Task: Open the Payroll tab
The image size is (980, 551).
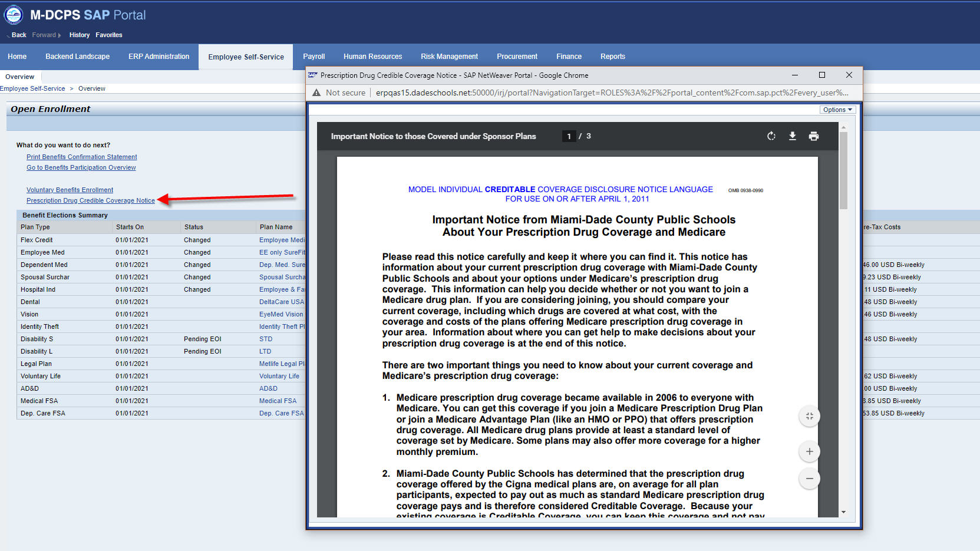Action: click(314, 57)
